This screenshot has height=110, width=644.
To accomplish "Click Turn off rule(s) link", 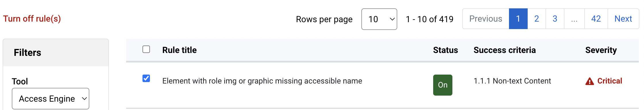I will [x=32, y=19].
